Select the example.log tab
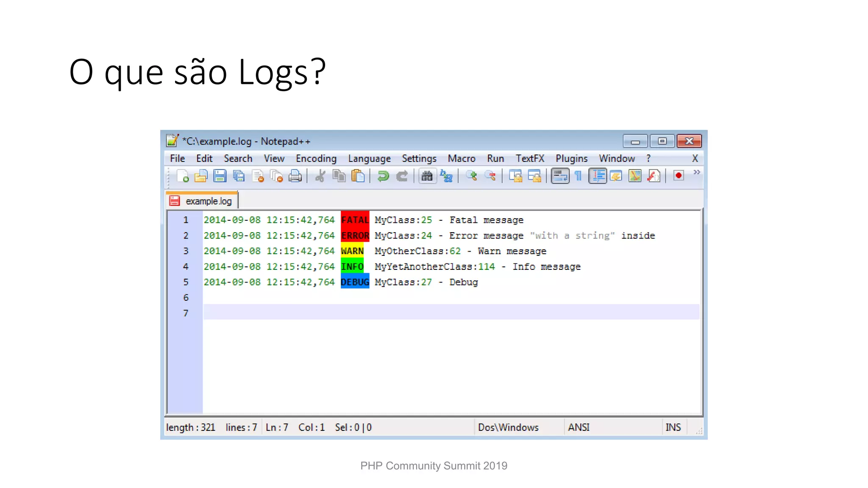Image resolution: width=868 pixels, height=488 pixels. pos(202,201)
